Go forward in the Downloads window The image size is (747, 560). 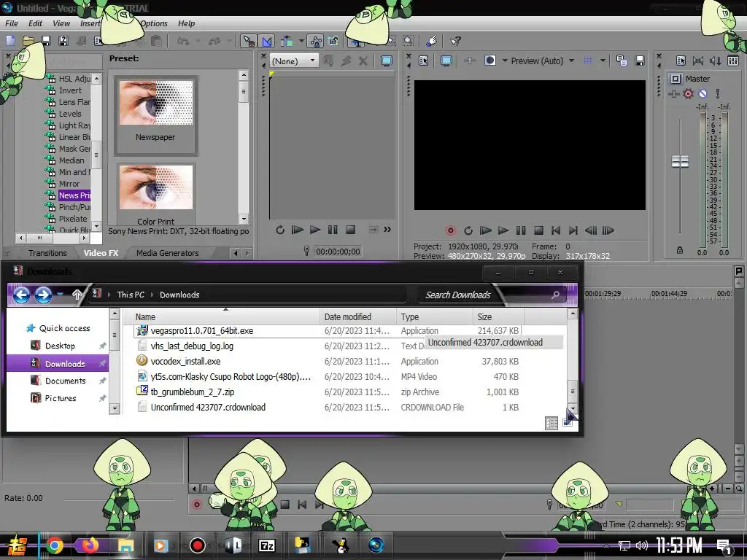click(43, 295)
